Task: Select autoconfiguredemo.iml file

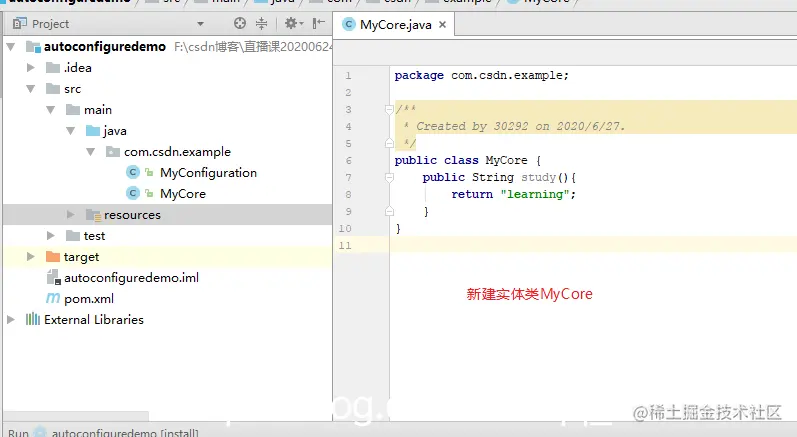Action: [131, 278]
